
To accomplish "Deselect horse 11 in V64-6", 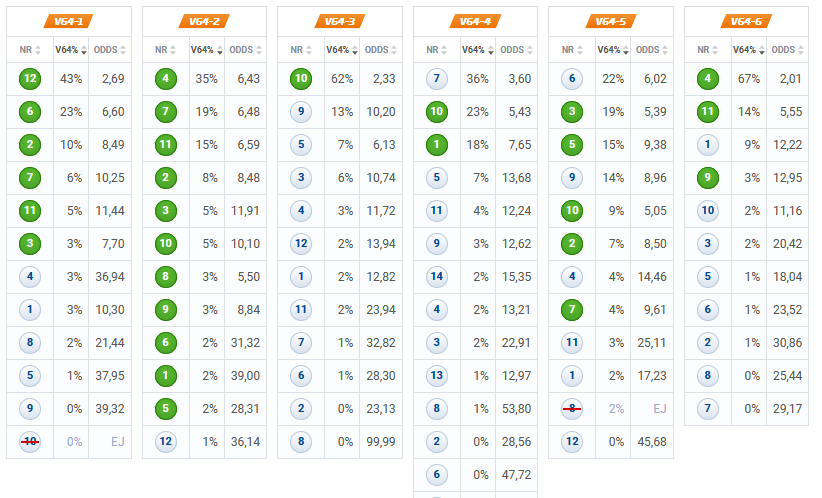I will 708,112.
